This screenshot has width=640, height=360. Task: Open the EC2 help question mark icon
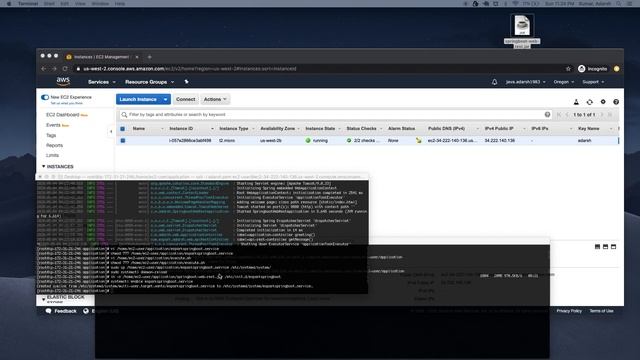(616, 102)
